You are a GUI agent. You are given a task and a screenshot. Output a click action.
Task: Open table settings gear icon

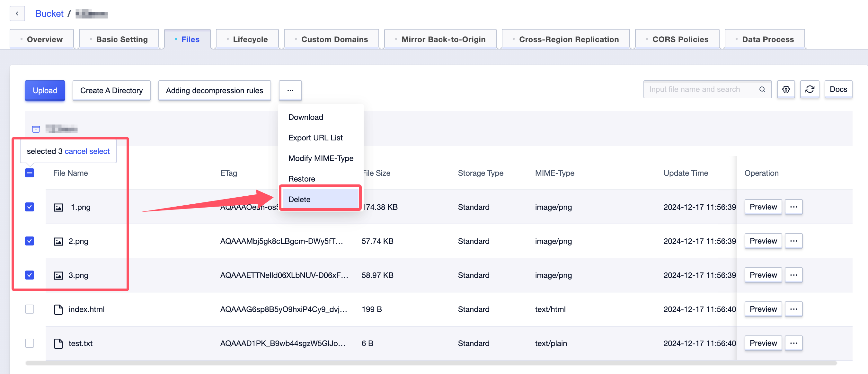coord(786,89)
